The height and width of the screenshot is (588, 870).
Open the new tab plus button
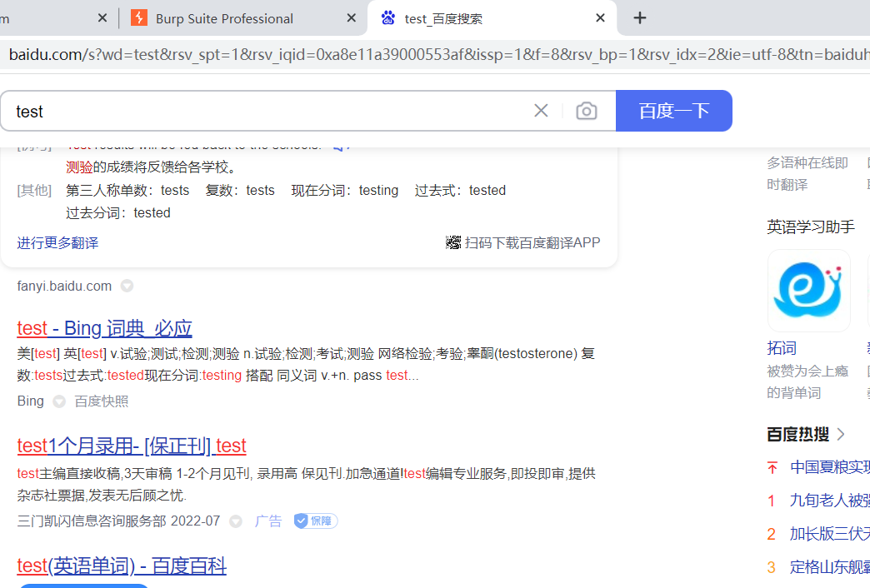tap(640, 18)
